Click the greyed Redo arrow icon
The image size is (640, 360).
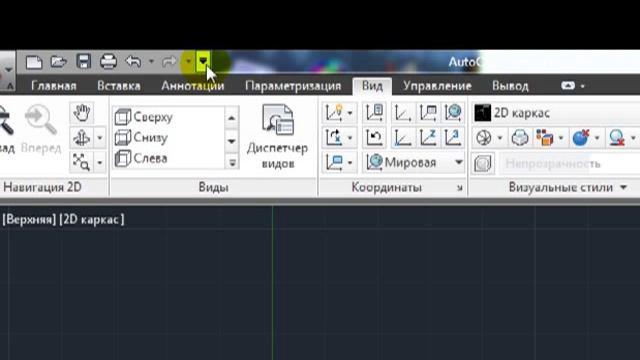(169, 62)
